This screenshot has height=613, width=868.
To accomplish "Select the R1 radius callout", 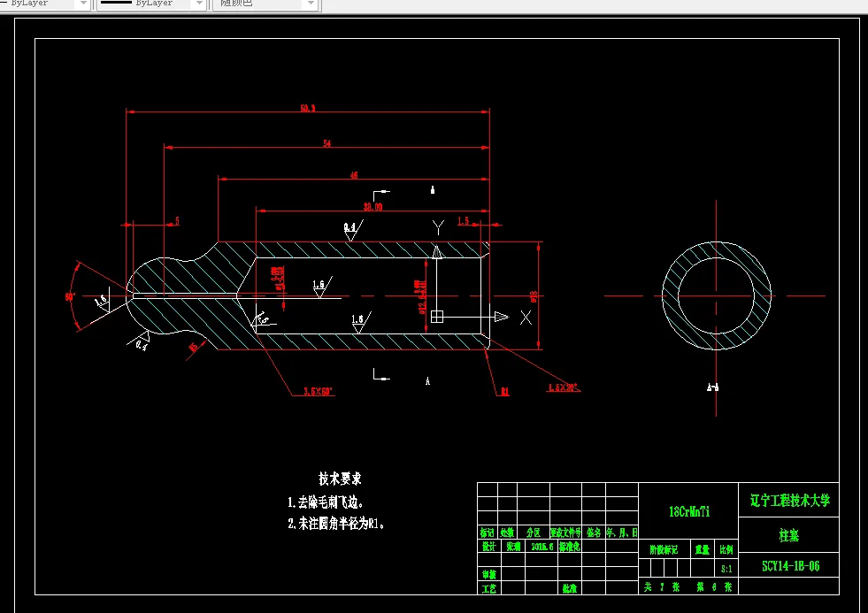I will coord(505,392).
